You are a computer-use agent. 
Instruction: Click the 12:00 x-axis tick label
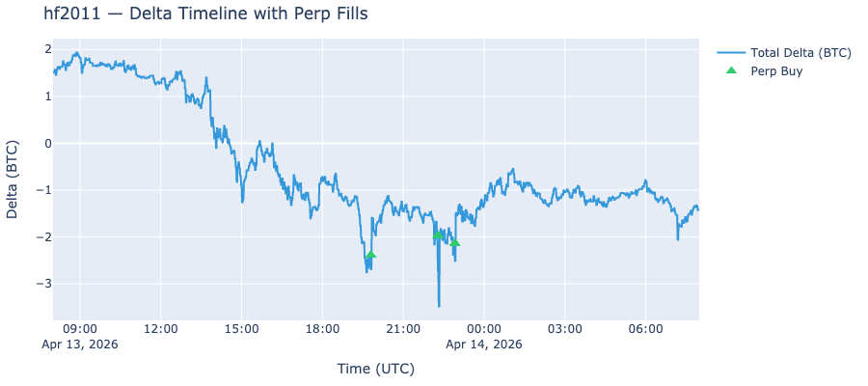click(161, 329)
